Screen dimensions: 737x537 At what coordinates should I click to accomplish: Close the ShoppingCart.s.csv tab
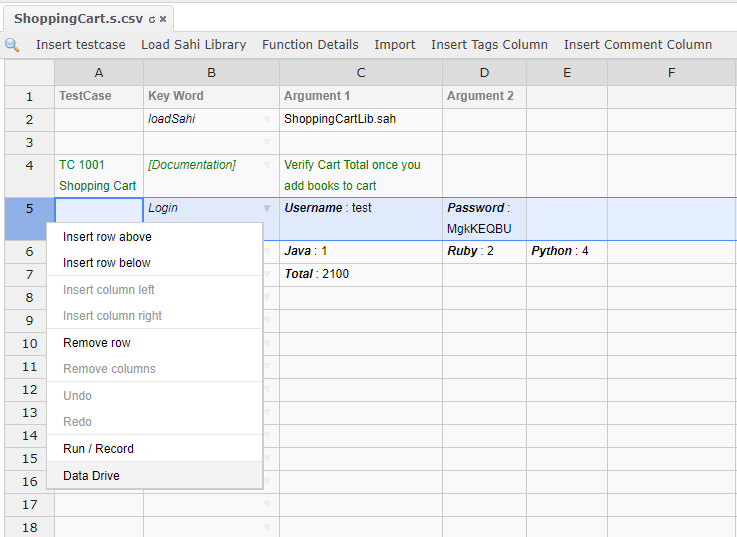point(163,19)
